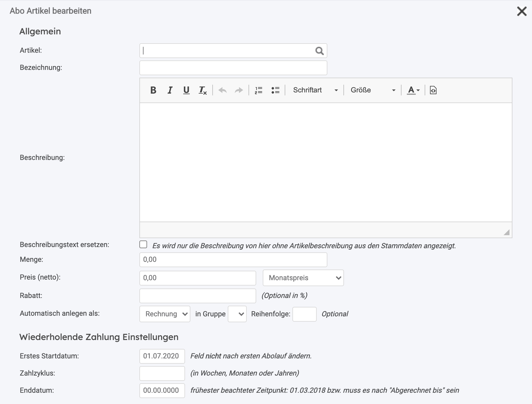
Task: Close the Abo Artikel bearbeiten dialog
Action: [x=522, y=11]
